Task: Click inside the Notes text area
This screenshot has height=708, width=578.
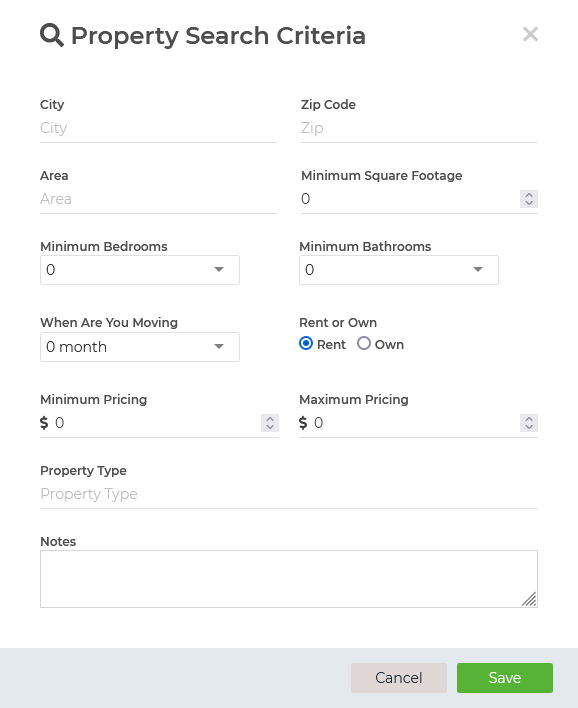Action: (289, 579)
